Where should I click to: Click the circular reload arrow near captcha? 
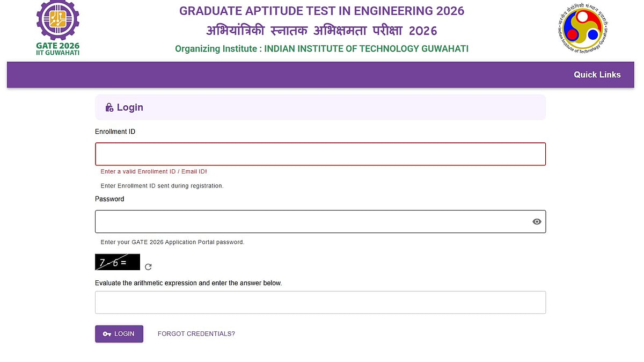point(148,267)
